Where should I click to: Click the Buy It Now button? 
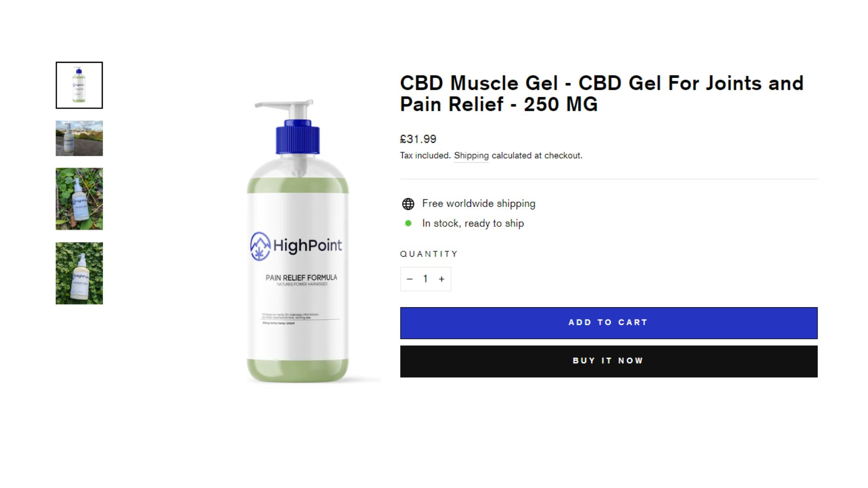(x=609, y=361)
